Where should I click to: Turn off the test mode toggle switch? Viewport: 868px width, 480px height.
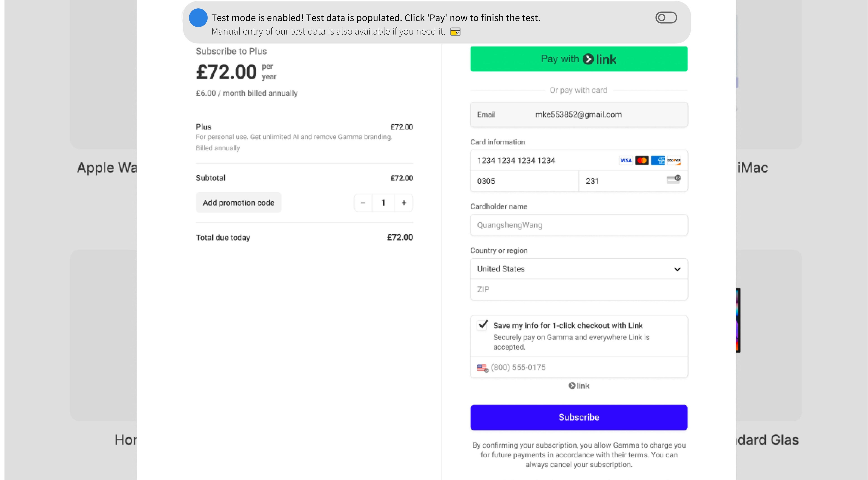(x=666, y=18)
